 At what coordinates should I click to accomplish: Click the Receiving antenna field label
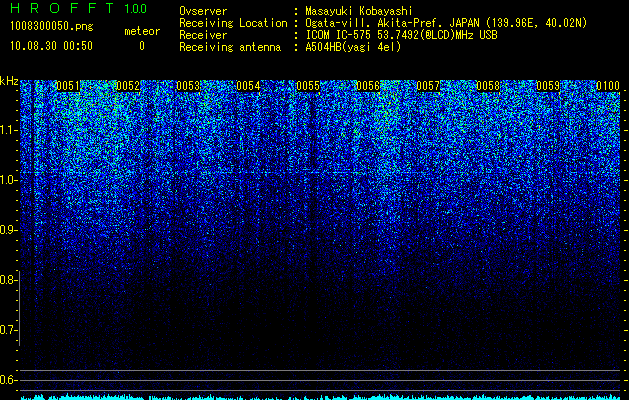coord(230,47)
